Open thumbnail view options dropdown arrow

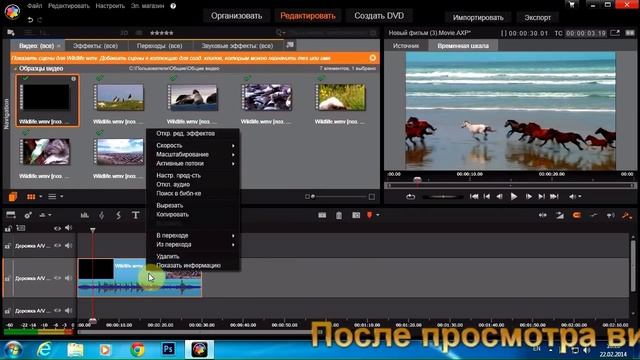point(40,197)
